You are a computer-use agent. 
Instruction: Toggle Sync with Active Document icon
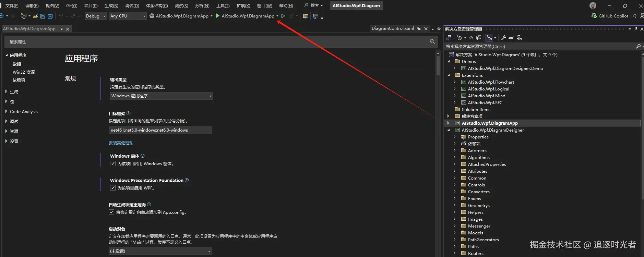pos(489,38)
